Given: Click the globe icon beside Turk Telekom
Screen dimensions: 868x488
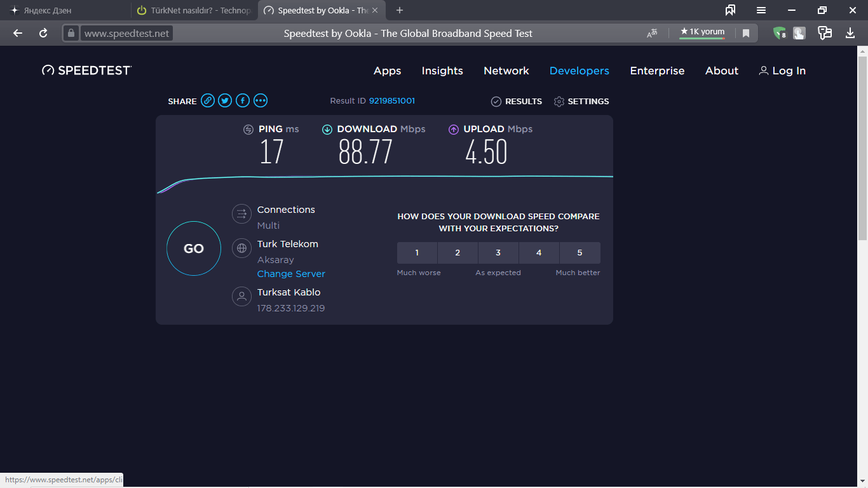Looking at the screenshot, I should (241, 248).
